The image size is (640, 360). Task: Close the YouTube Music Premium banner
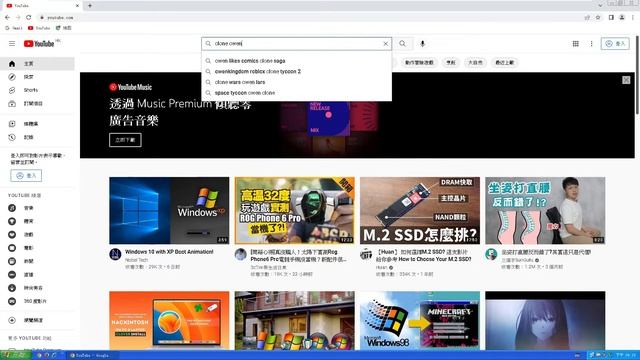[x=626, y=80]
